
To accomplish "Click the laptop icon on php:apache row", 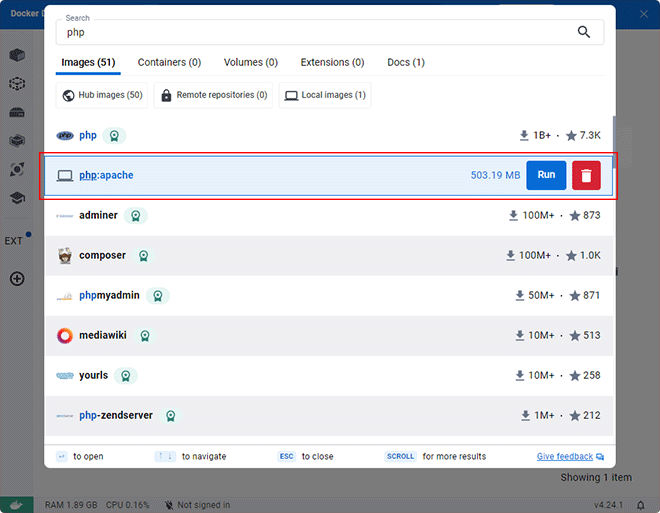I will point(65,175).
